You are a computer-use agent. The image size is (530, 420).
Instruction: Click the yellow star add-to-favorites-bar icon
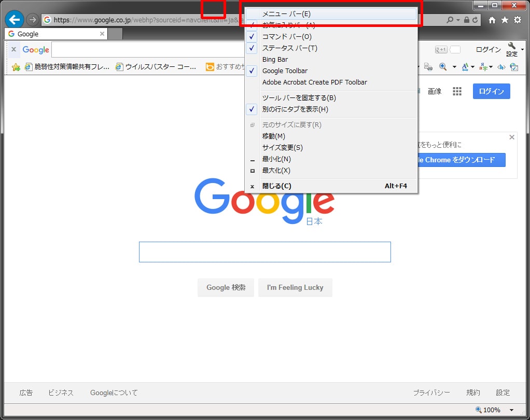pyautogui.click(x=16, y=67)
